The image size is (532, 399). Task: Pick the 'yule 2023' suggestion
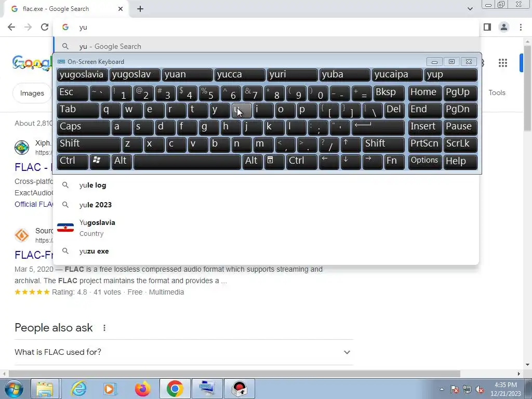pyautogui.click(x=266, y=205)
